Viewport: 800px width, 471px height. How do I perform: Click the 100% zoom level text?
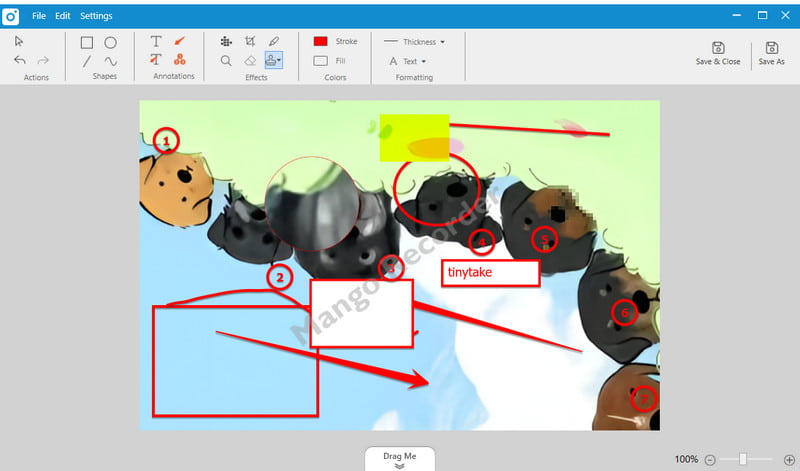pyautogui.click(x=686, y=459)
